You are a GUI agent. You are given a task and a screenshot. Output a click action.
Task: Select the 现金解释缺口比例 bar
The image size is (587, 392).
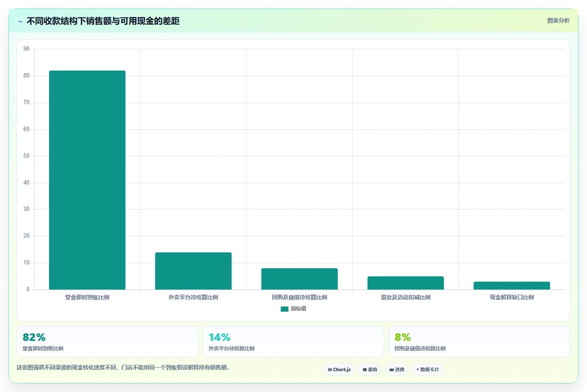point(512,286)
